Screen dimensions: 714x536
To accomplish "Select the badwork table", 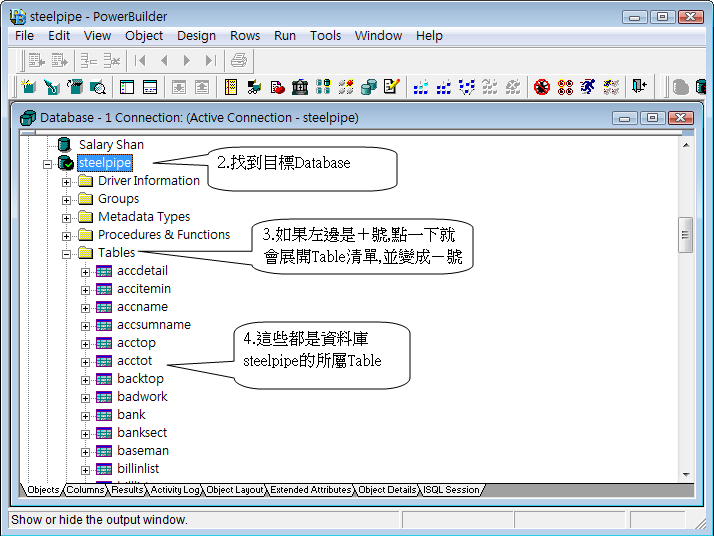I will tap(142, 397).
